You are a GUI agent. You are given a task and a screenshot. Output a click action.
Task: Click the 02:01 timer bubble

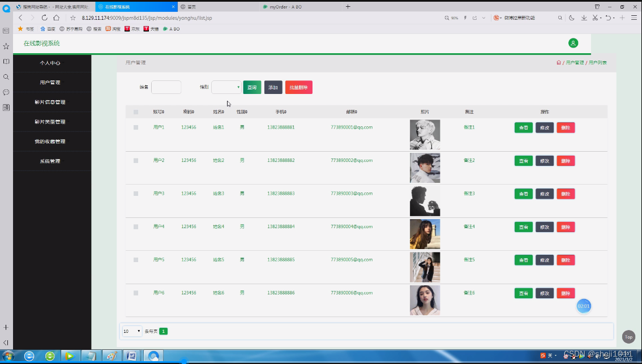pyautogui.click(x=584, y=306)
